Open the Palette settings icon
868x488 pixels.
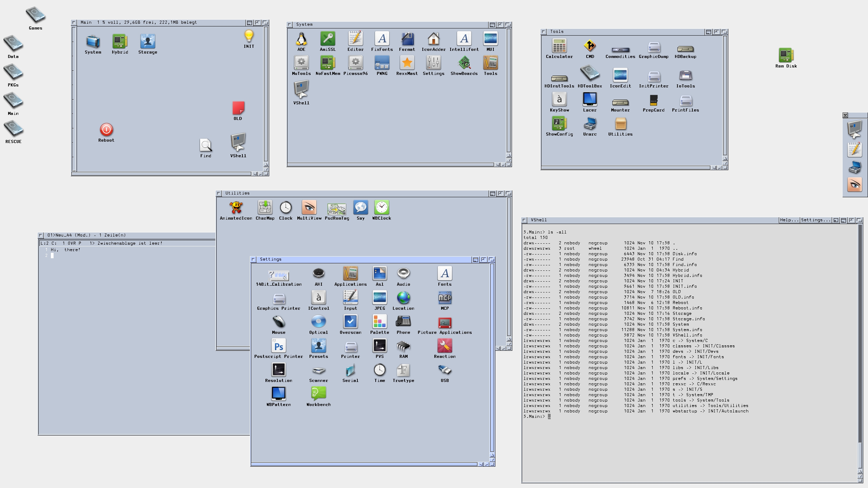379,322
